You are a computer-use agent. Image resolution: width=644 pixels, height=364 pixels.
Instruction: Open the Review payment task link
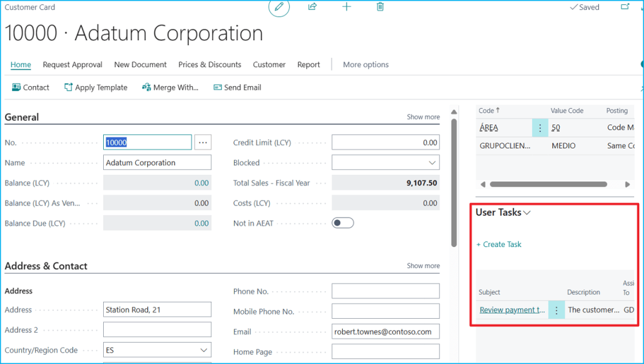click(512, 310)
